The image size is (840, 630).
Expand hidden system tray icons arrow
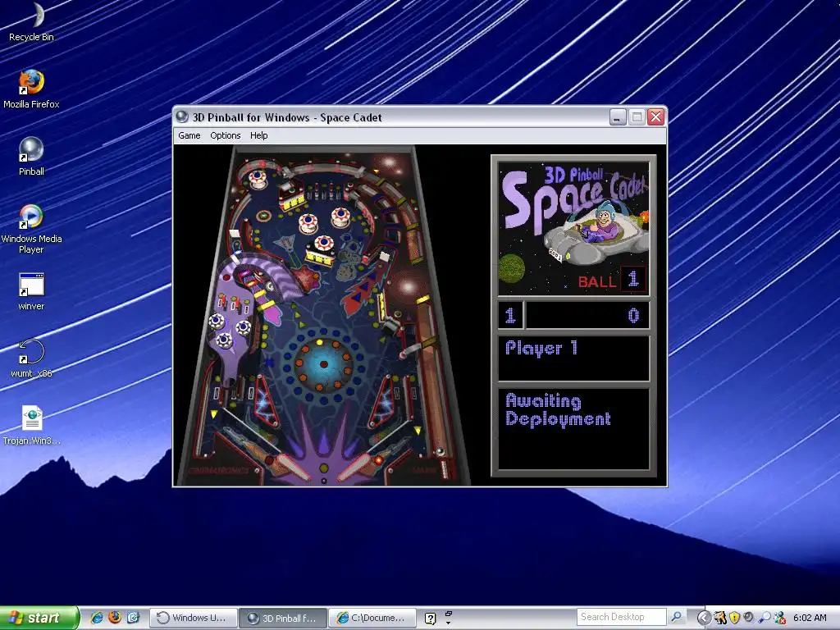click(x=705, y=618)
